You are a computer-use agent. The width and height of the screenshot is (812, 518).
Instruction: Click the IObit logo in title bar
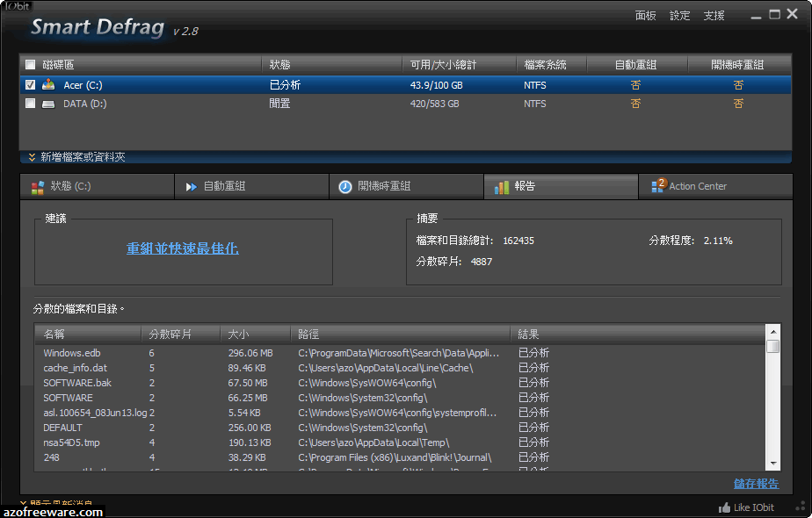pyautogui.click(x=17, y=6)
